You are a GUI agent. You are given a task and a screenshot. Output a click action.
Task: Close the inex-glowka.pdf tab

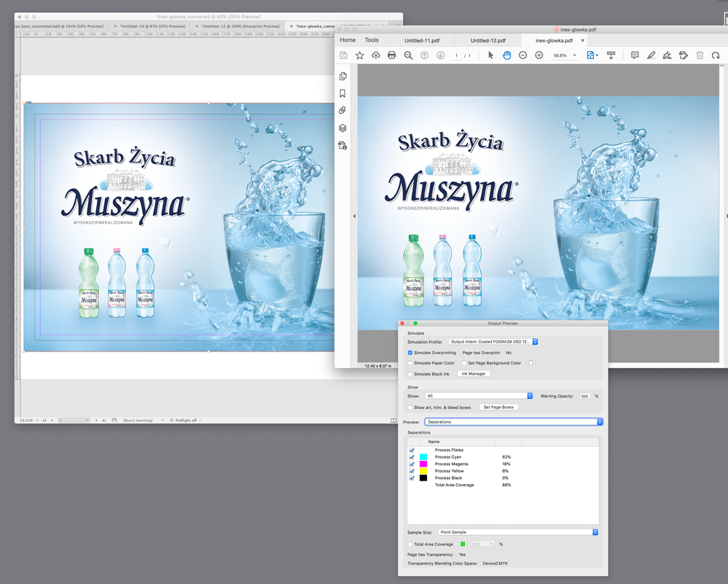click(x=582, y=40)
